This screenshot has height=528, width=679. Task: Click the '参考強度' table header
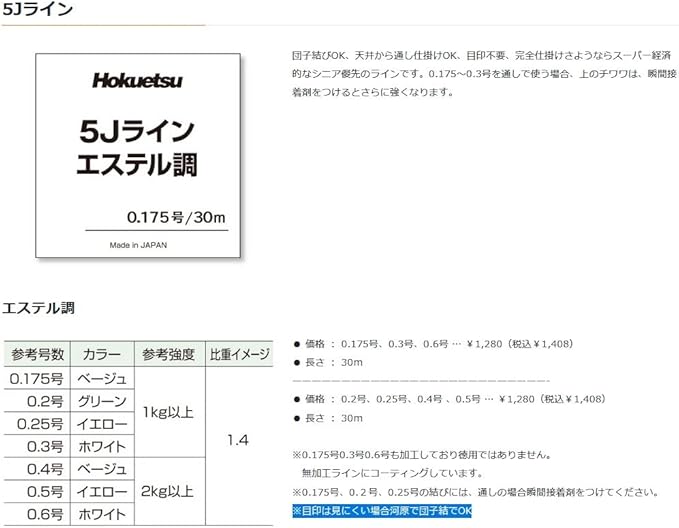point(169,354)
